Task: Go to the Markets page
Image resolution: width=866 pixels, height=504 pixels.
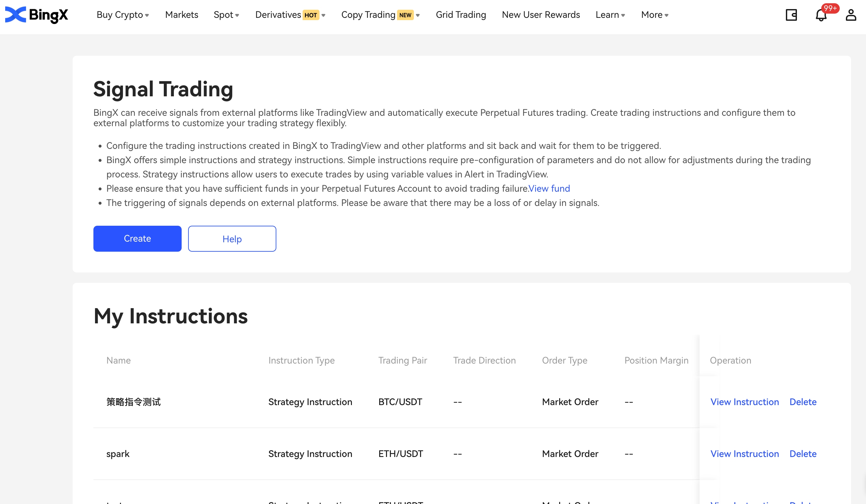Action: click(x=181, y=15)
